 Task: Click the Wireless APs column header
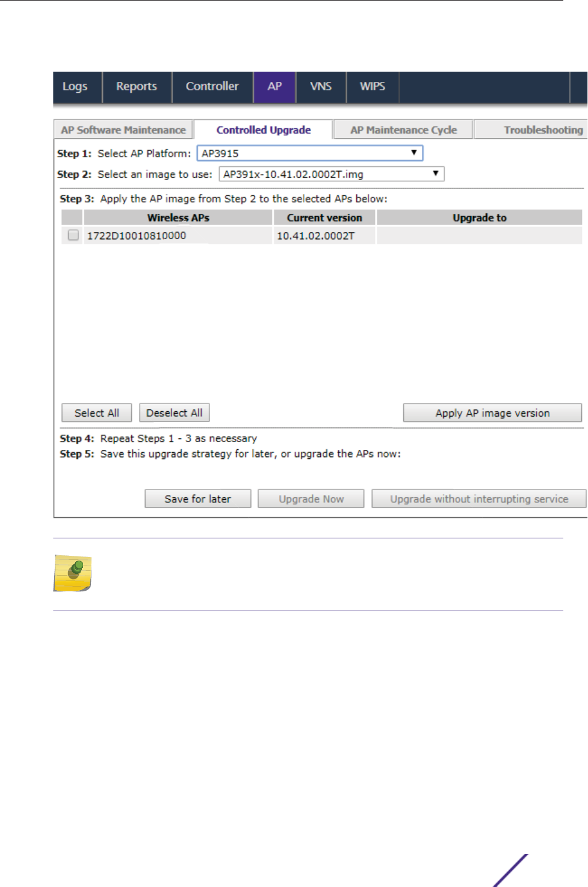click(178, 217)
